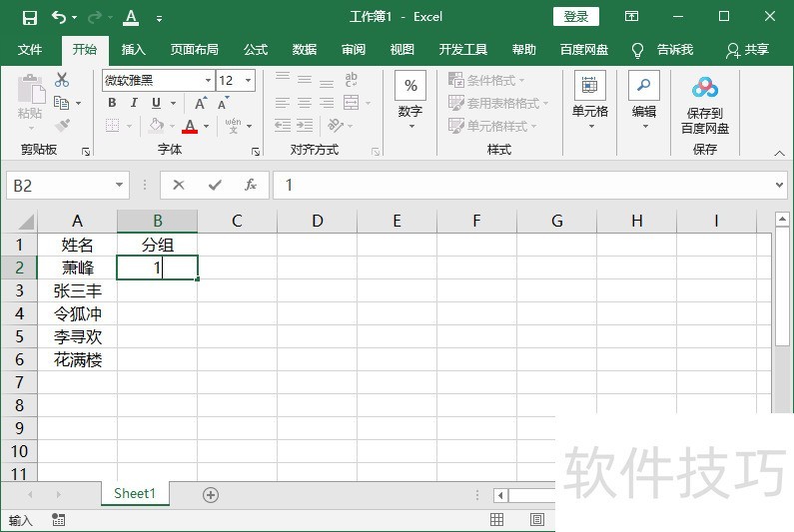
Task: Click the Merge and Center icon
Action: tap(351, 103)
